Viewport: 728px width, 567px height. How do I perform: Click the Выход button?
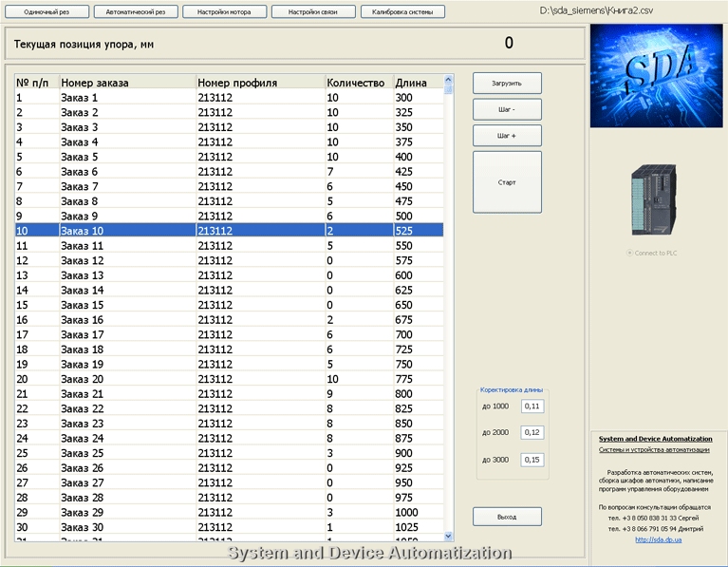pos(507,517)
